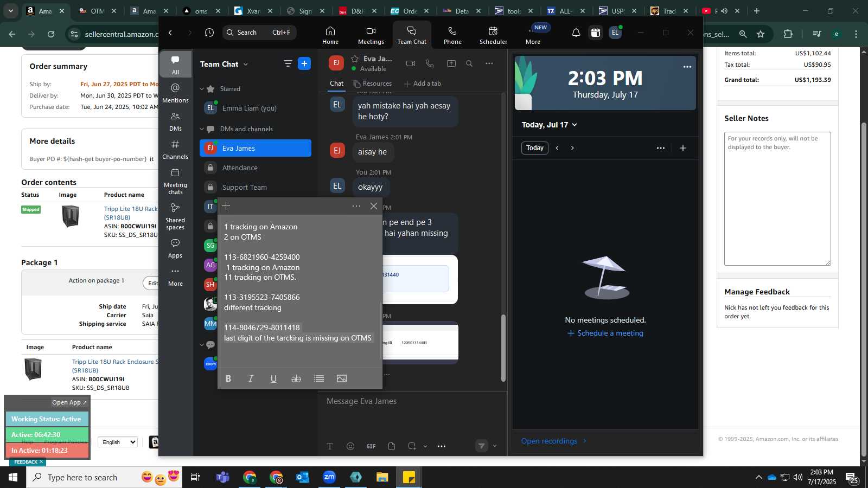
Task: Click Today button in calendar panel
Action: pyautogui.click(x=535, y=148)
